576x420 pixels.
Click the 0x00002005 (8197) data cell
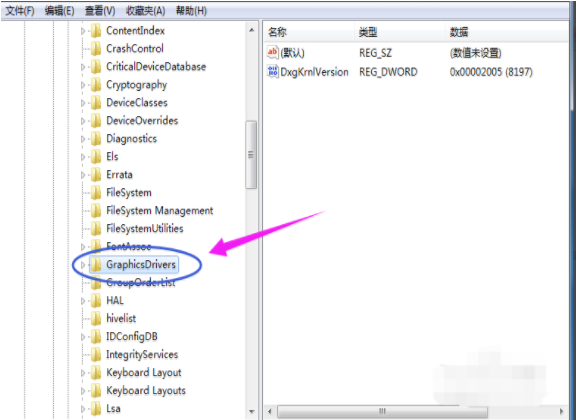click(491, 72)
